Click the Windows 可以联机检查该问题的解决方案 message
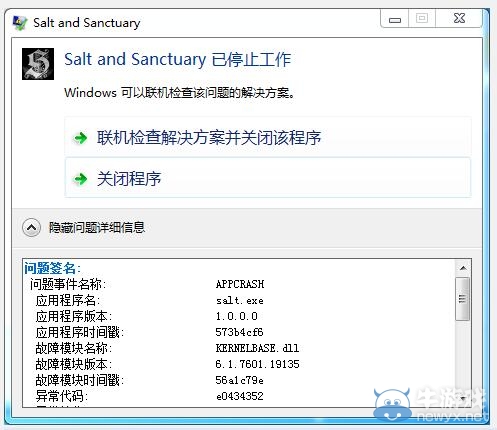 coord(179,92)
